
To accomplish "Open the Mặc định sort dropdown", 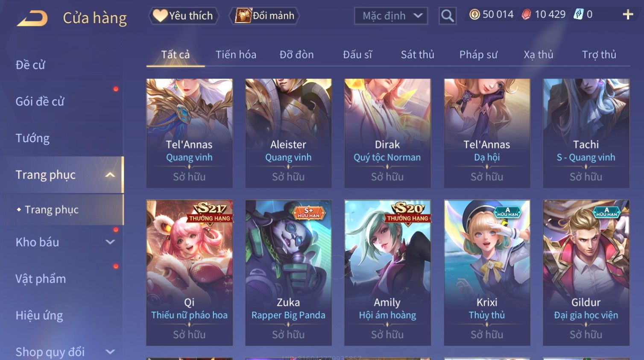I will [x=391, y=16].
